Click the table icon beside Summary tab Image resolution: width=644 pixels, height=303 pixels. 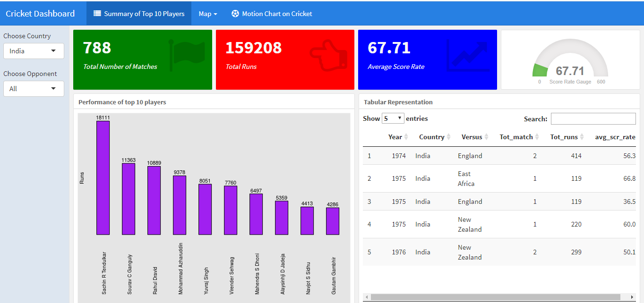tap(97, 14)
